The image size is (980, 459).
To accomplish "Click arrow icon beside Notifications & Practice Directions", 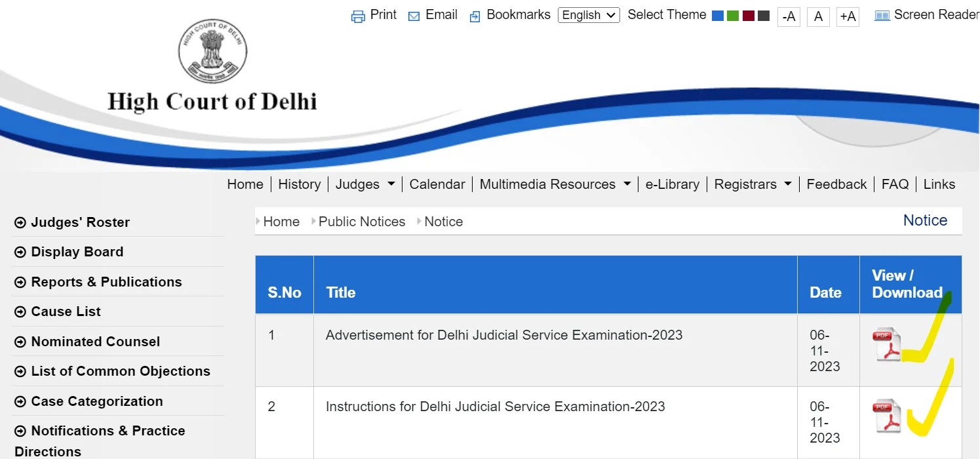I will 20,431.
